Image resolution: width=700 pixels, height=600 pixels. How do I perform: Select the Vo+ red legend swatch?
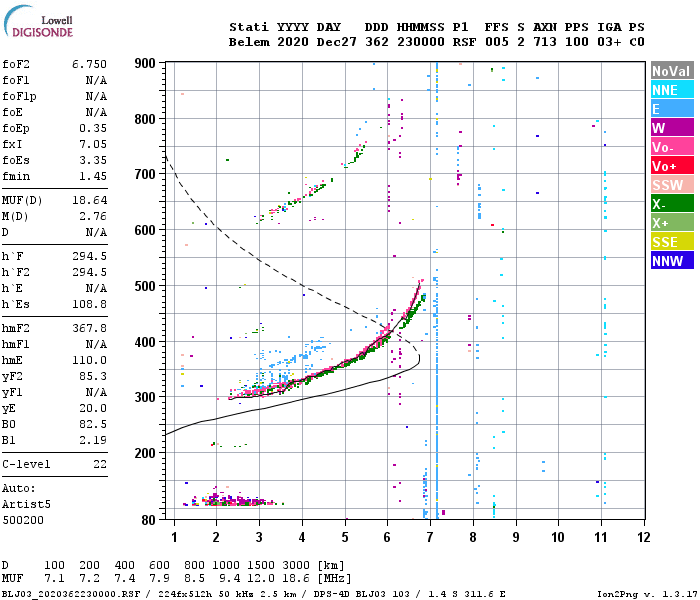pos(672,166)
